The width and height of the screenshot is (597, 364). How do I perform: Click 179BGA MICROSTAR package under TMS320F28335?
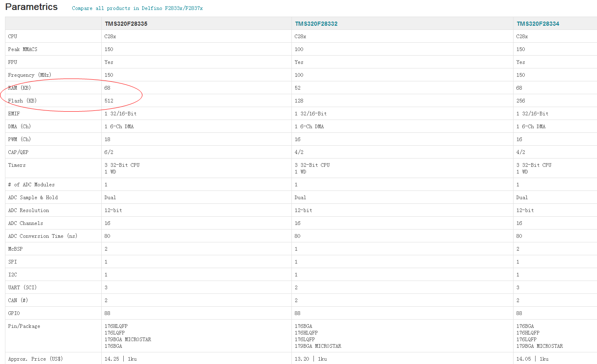(x=128, y=340)
